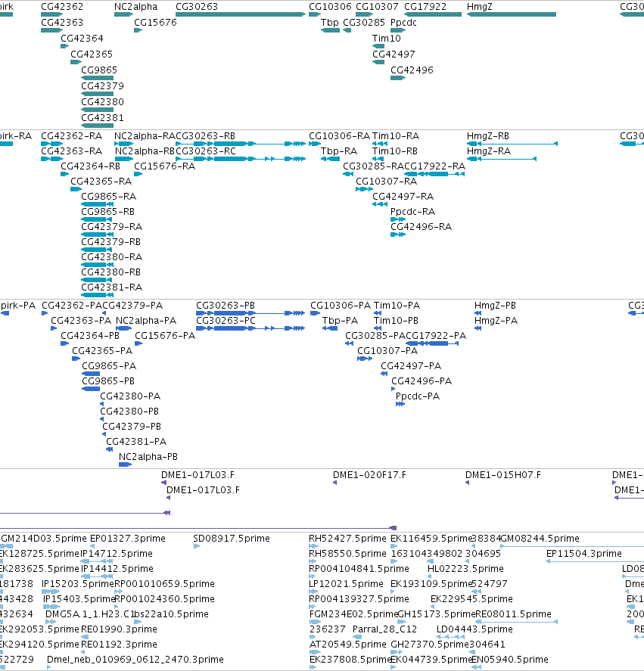Click the Tbp-PA protein label

[x=340, y=321]
